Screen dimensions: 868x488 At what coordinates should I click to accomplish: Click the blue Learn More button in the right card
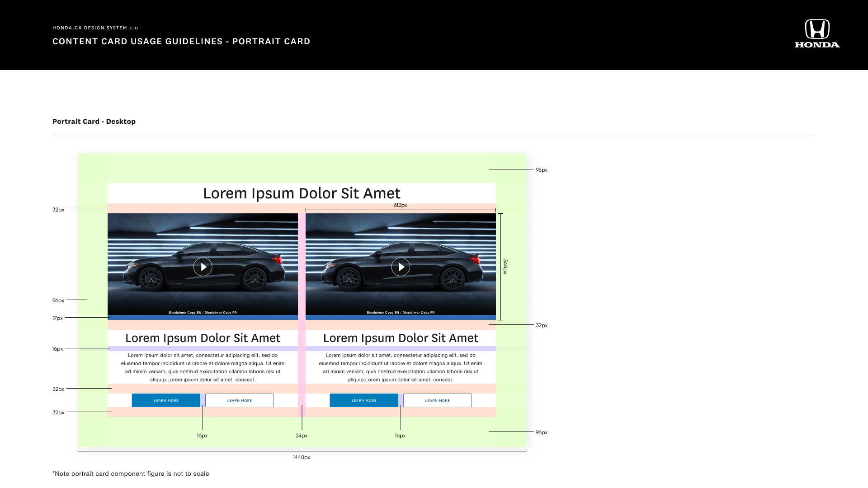(x=364, y=400)
